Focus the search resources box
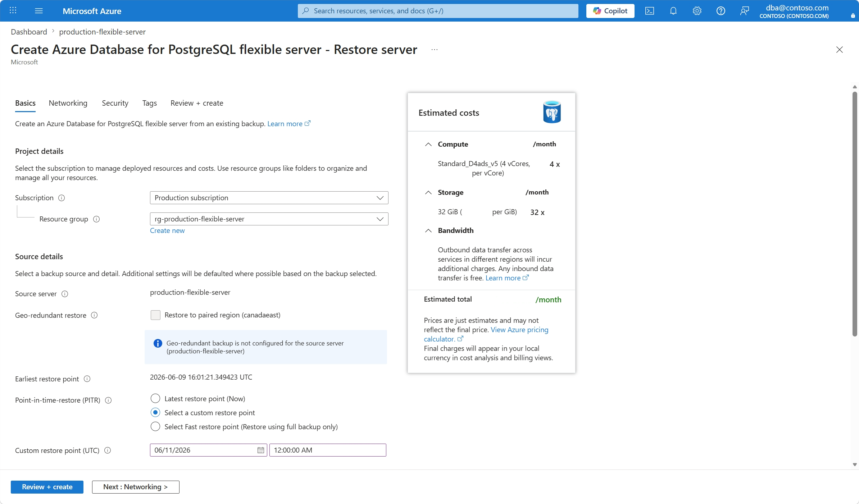859x504 pixels. [438, 11]
